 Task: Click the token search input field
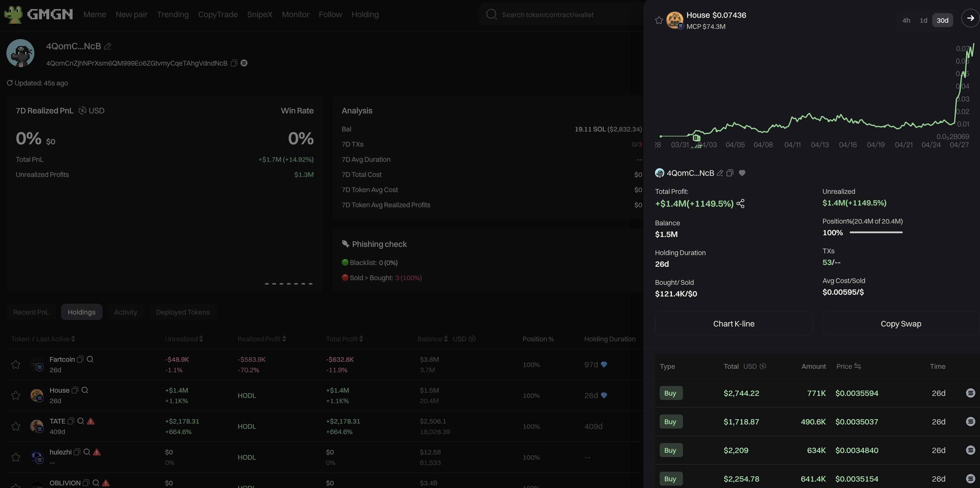point(563,15)
